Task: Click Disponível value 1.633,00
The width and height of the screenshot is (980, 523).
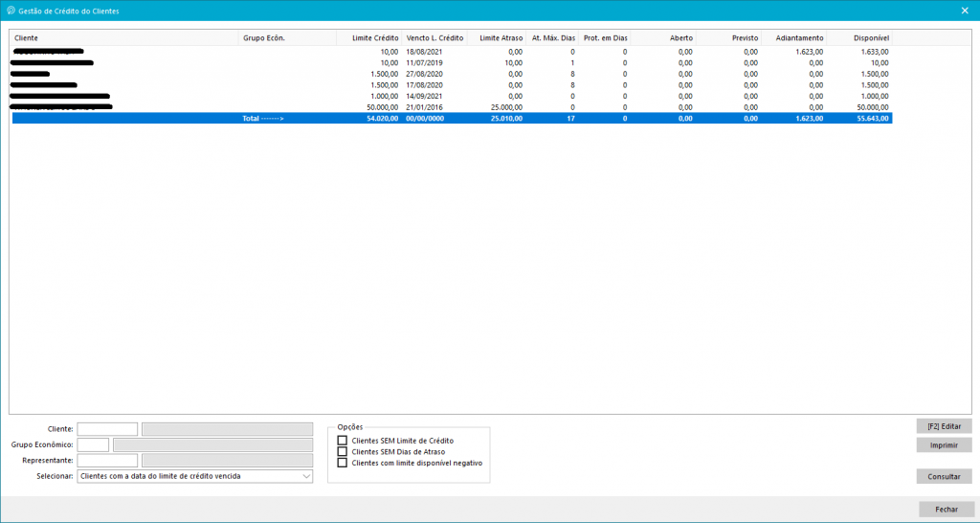Action: [x=875, y=52]
